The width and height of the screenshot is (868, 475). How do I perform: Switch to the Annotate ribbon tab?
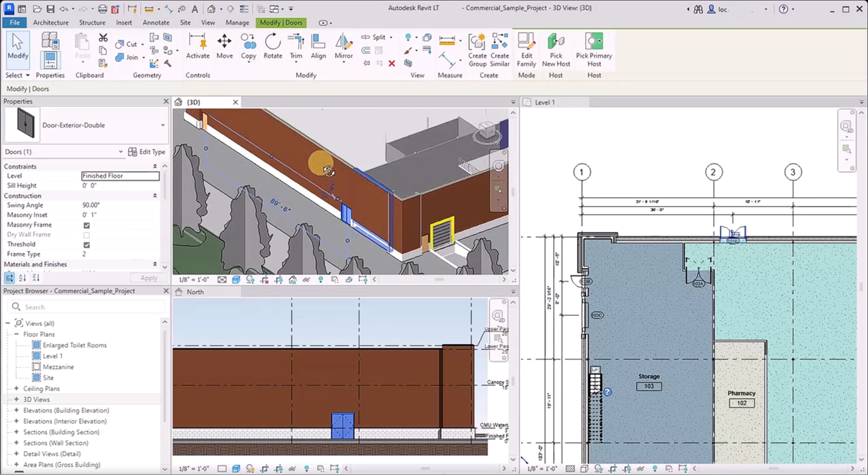coord(156,23)
